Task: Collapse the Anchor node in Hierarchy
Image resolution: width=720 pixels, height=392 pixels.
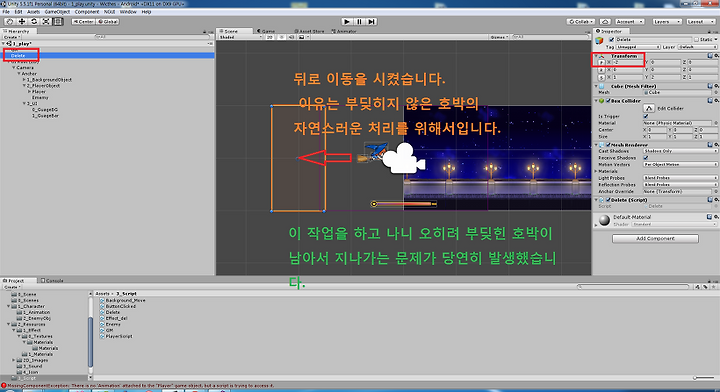Action: [x=19, y=73]
